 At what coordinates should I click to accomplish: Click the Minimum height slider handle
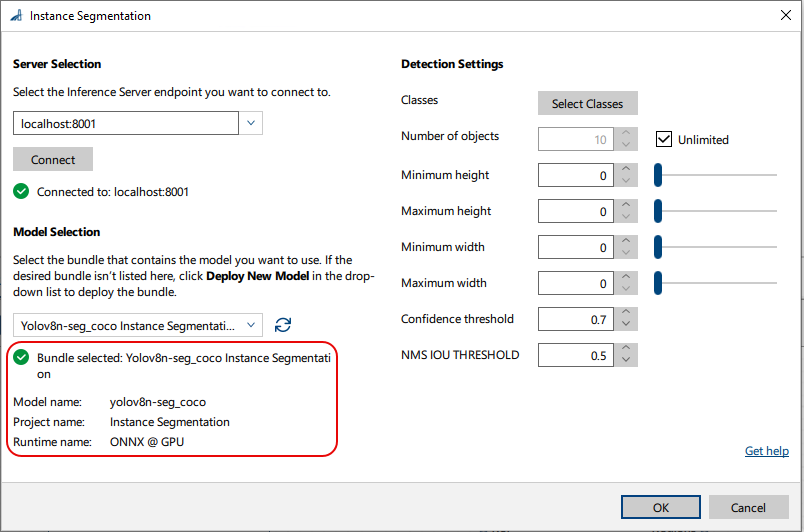coord(658,175)
